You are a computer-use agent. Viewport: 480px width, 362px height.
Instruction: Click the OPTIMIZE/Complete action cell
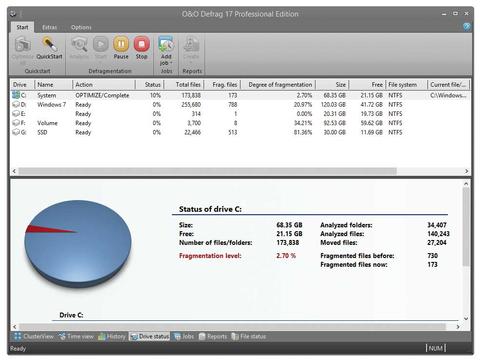(102, 95)
